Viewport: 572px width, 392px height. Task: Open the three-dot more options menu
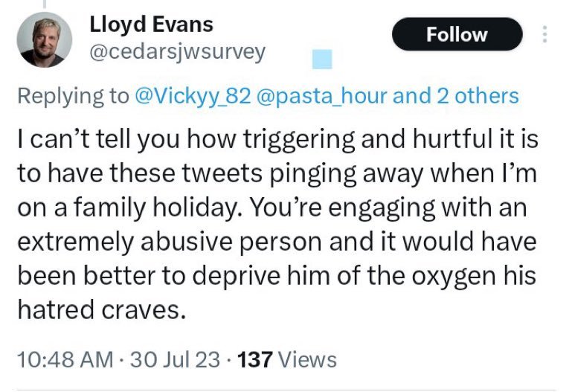click(x=544, y=34)
